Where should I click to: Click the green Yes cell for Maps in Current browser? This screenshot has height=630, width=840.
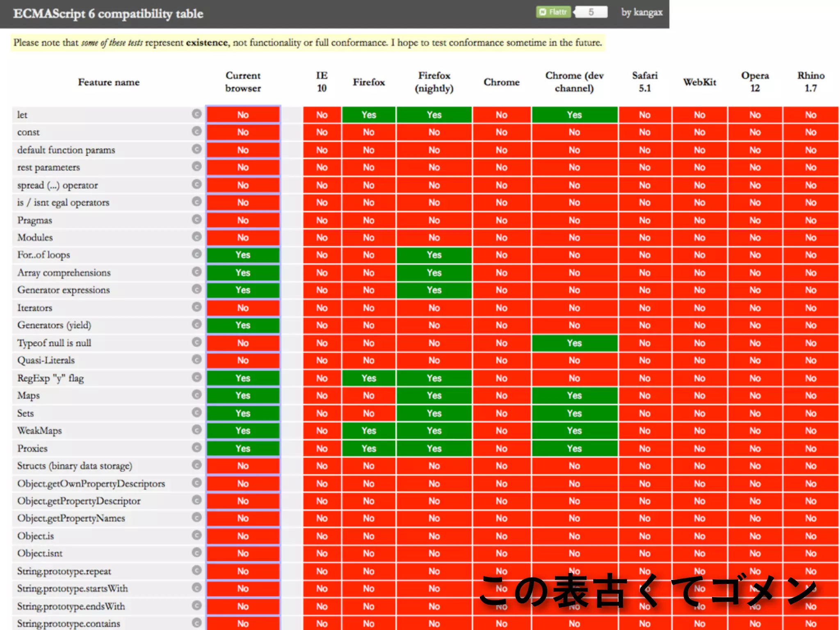coord(243,395)
